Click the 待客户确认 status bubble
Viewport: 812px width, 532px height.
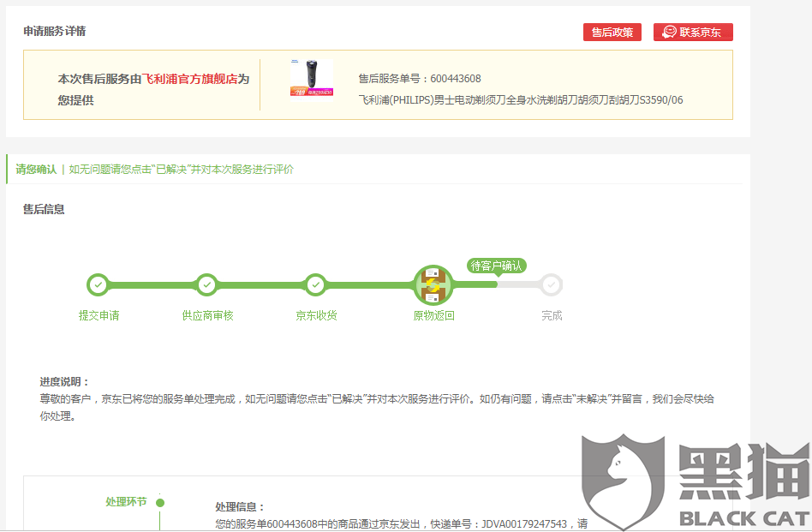[497, 266]
